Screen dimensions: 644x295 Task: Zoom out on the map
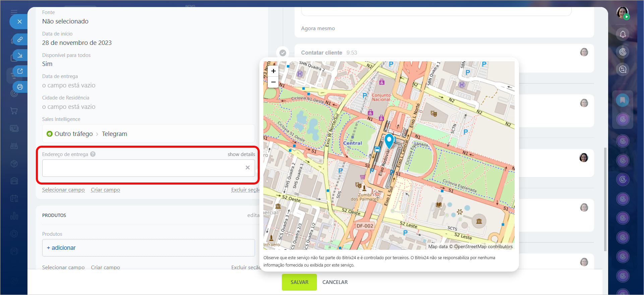click(273, 82)
